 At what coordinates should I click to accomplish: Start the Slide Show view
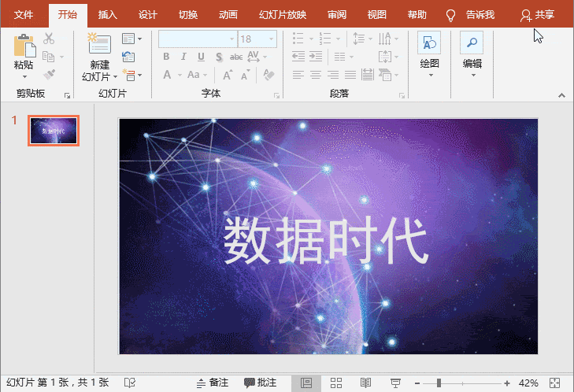395,383
